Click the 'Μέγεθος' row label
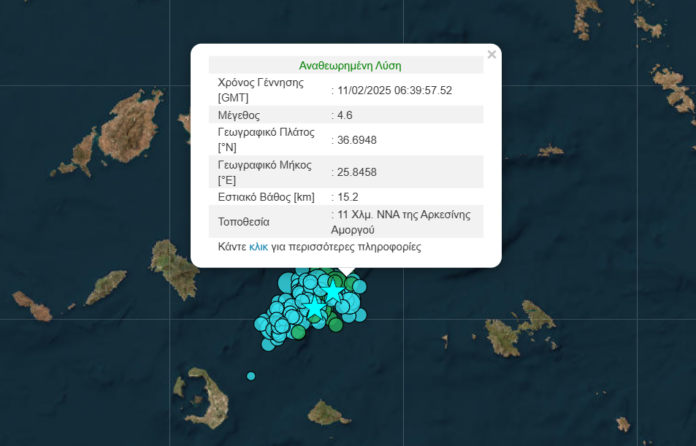Viewport: 696px width, 446px height. [x=239, y=115]
